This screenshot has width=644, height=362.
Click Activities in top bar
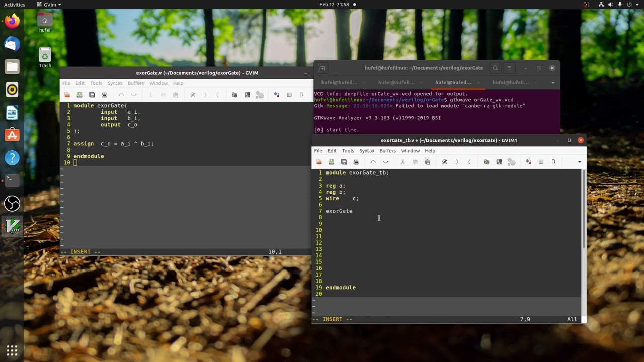click(15, 5)
